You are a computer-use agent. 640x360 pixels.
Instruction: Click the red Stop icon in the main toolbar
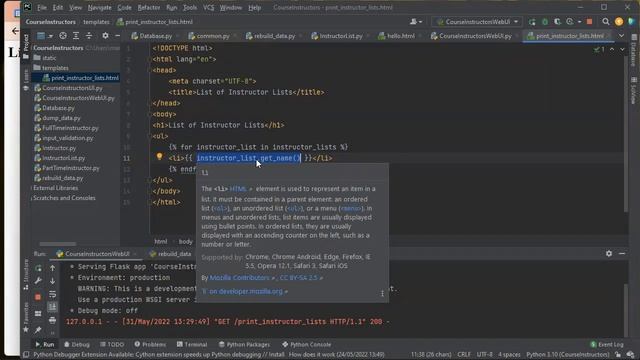(589, 22)
